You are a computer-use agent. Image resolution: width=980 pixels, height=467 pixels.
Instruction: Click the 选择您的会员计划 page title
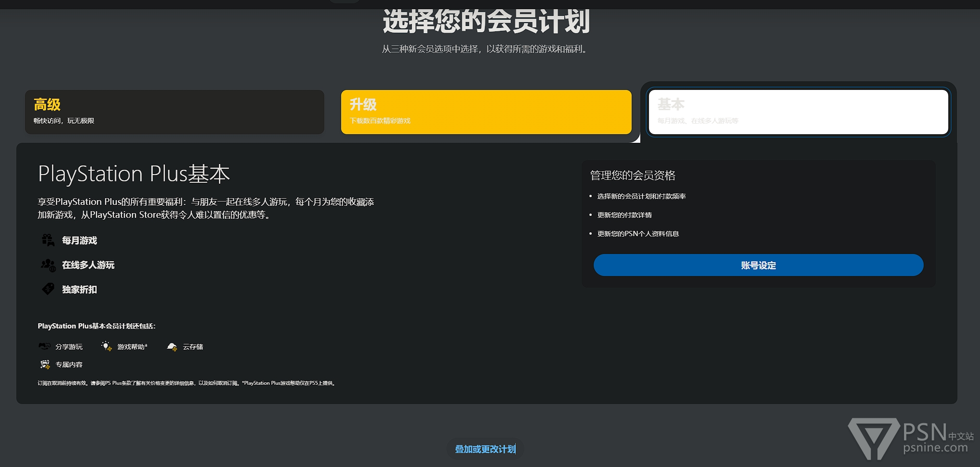(x=486, y=21)
